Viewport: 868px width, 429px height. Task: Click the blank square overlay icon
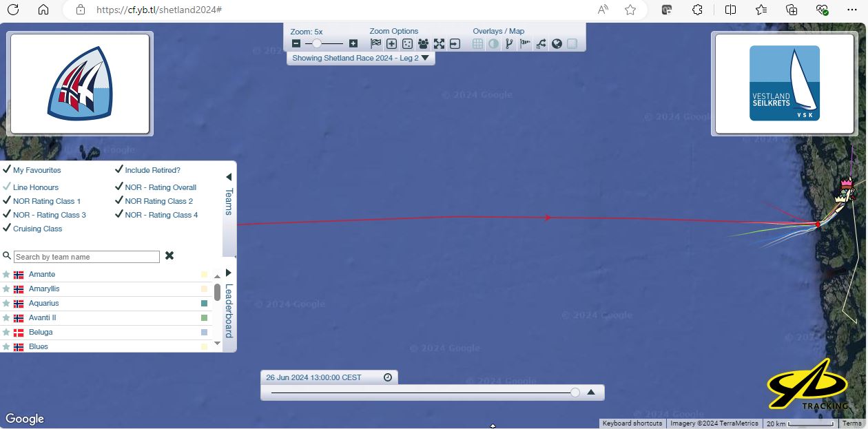point(572,43)
